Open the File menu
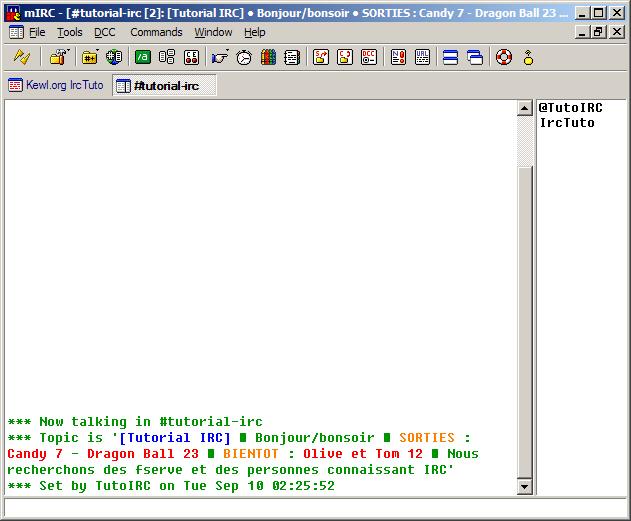Viewport: 631px width, 521px height. coord(37,32)
